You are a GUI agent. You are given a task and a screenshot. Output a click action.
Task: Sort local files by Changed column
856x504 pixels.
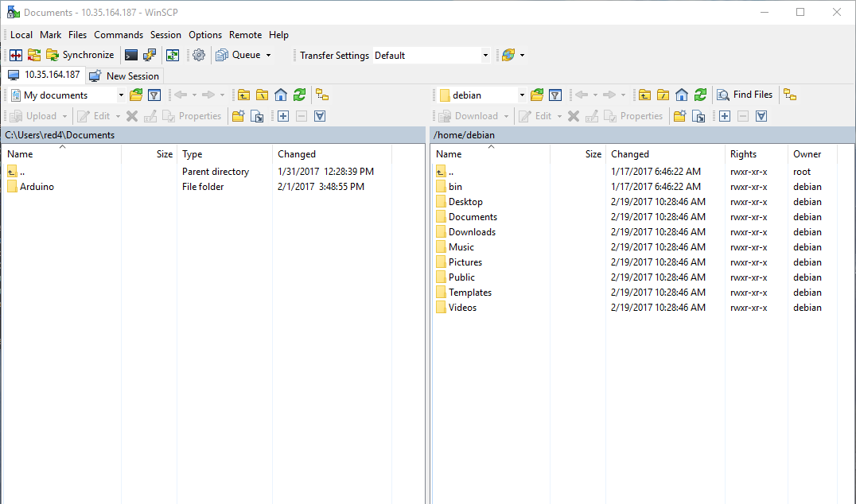click(332, 154)
